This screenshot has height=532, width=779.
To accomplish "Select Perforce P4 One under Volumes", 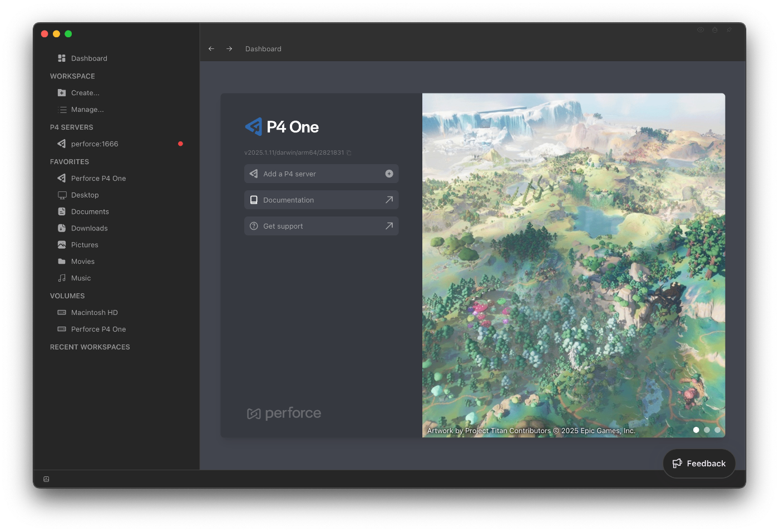I will pos(92,329).
